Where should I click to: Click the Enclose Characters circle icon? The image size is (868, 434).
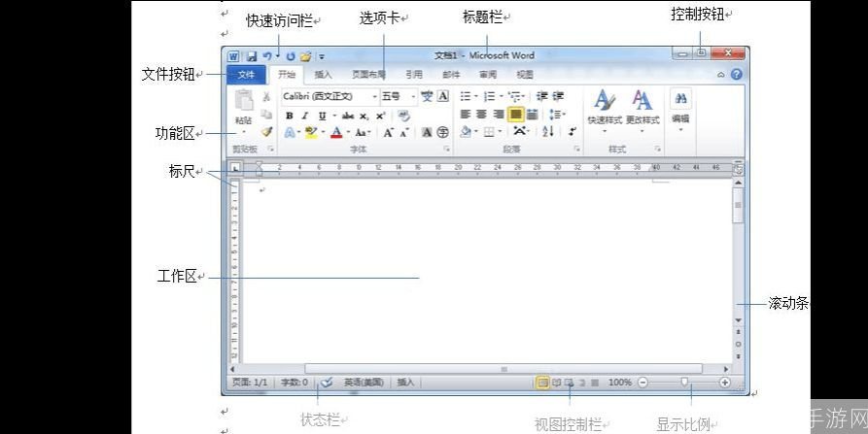click(x=443, y=132)
